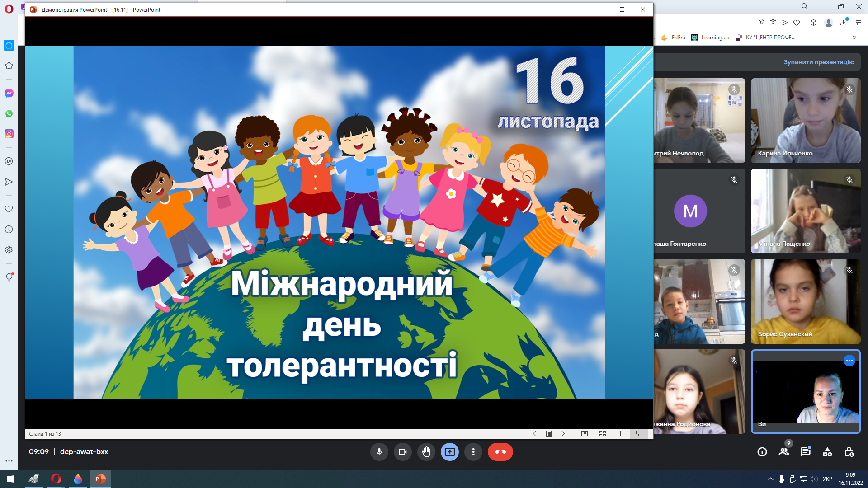Viewport: 868px width, 488px height.
Task: Leave the call with red button
Action: click(500, 452)
